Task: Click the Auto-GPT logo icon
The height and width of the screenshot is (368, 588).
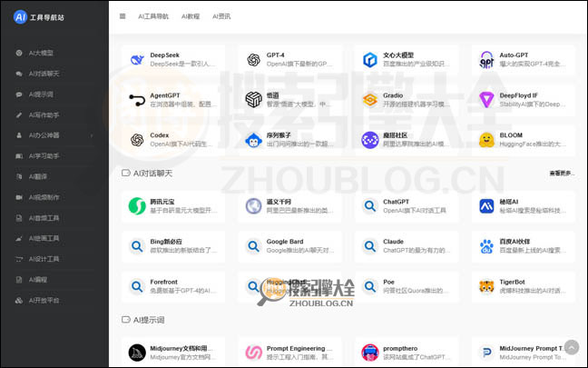Action: coord(486,60)
